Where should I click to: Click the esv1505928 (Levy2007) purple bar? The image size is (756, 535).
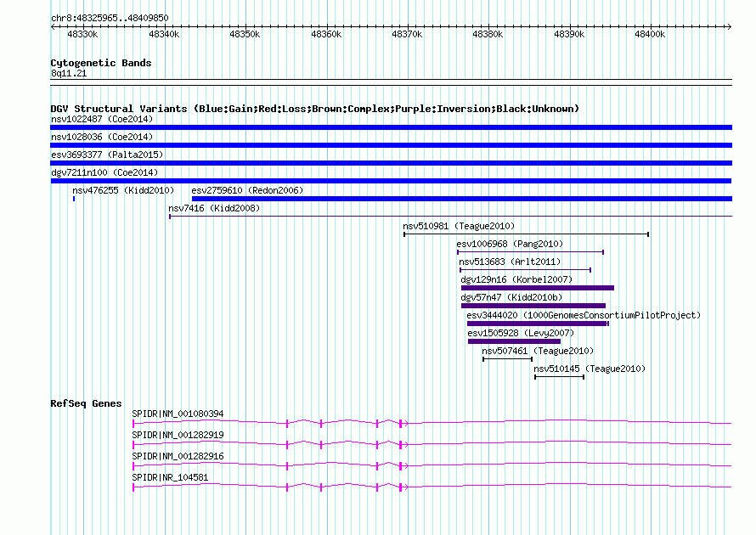[x=514, y=341]
